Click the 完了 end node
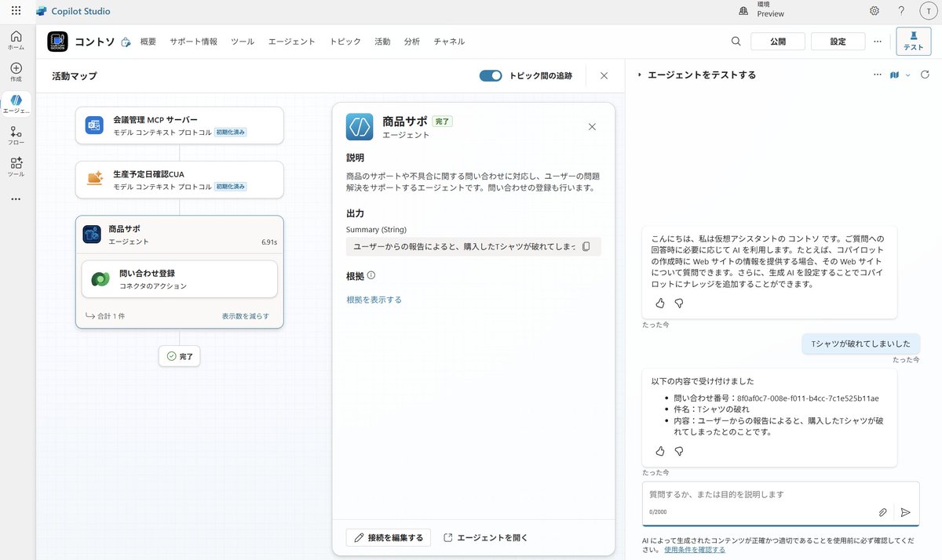 tap(180, 356)
